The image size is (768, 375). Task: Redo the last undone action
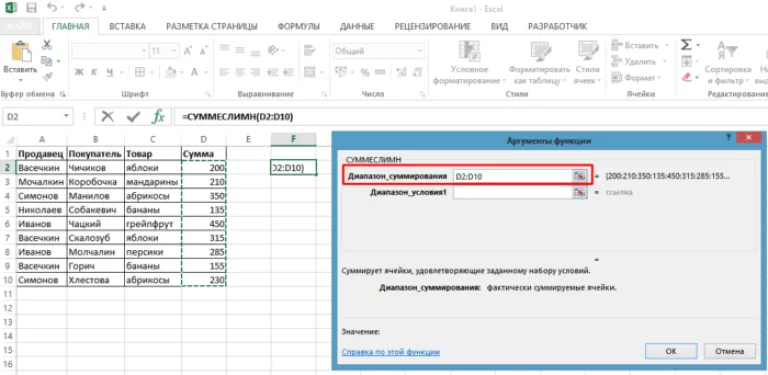tap(80, 8)
